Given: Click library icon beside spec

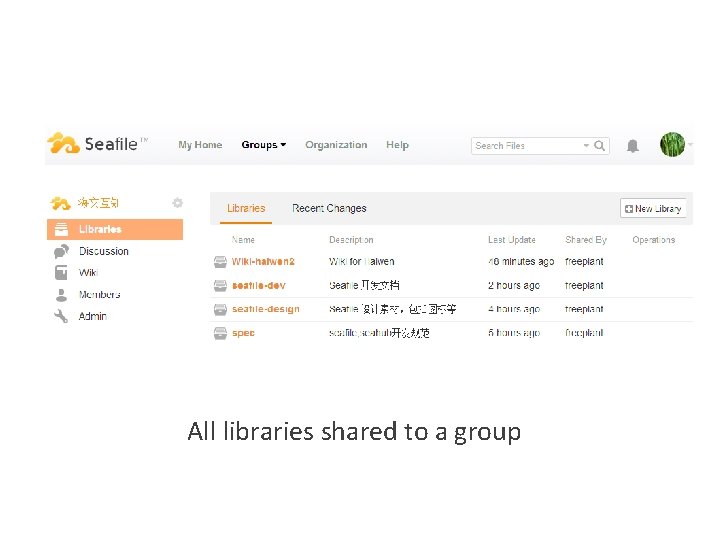Looking at the screenshot, I should tap(220, 333).
